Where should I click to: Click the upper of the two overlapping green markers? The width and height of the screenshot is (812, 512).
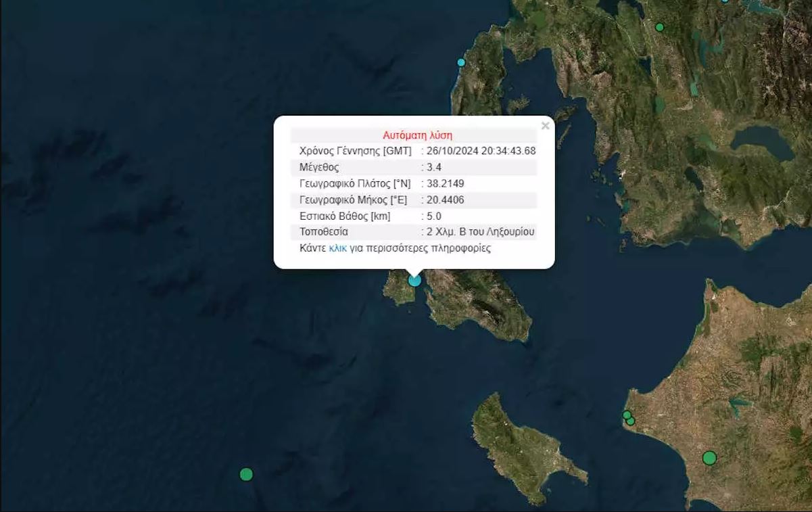click(x=627, y=415)
